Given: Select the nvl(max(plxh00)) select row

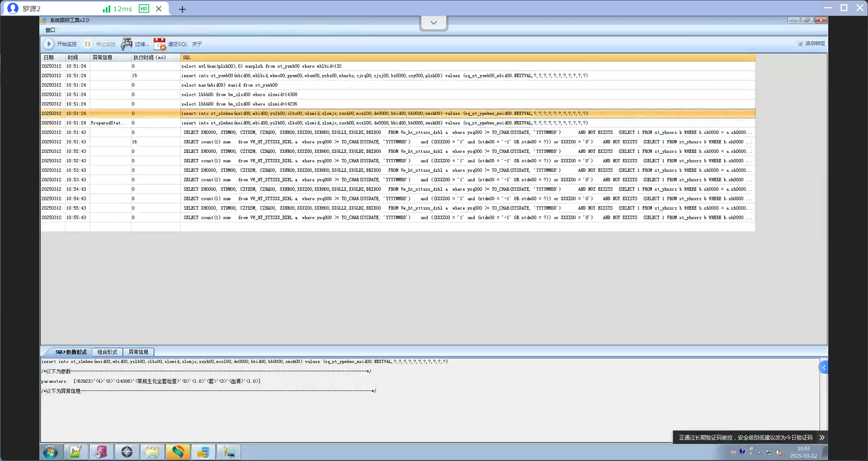Looking at the screenshot, I should (398, 66).
